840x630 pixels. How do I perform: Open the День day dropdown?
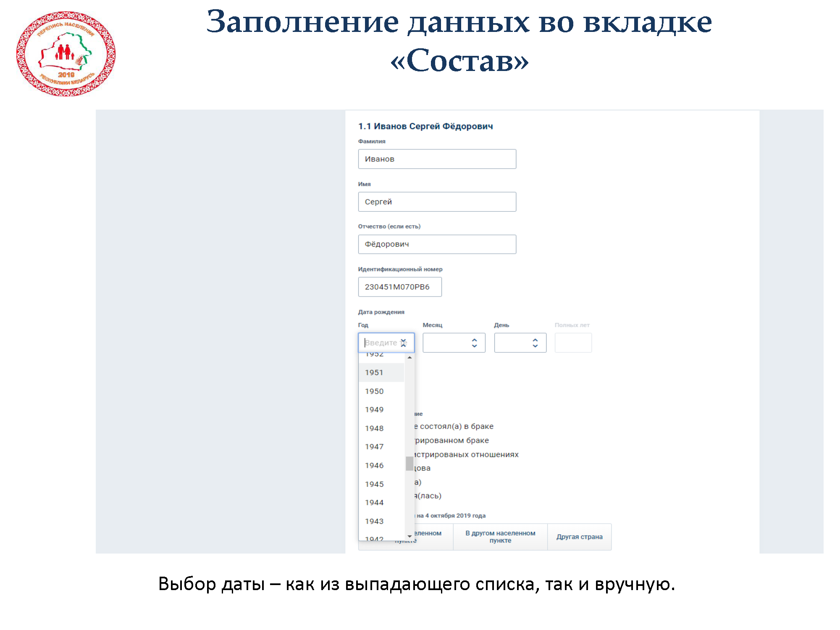(520, 343)
